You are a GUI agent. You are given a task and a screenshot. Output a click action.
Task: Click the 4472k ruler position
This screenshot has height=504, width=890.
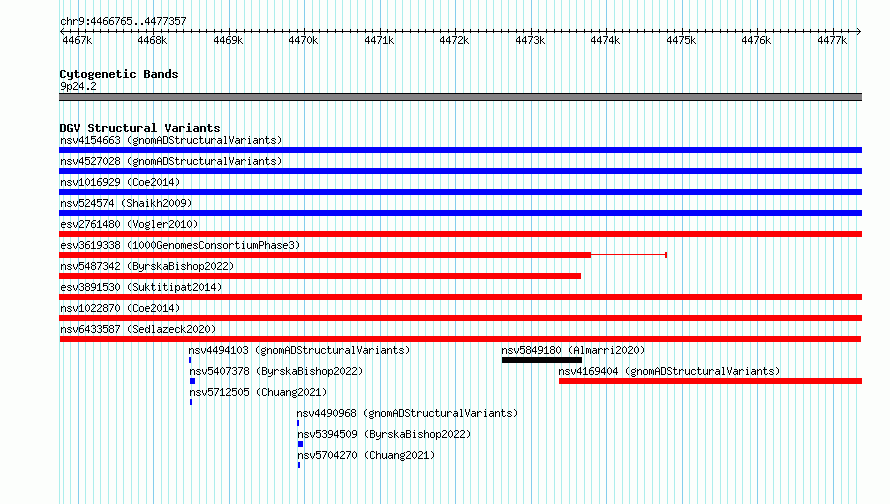pyautogui.click(x=454, y=40)
